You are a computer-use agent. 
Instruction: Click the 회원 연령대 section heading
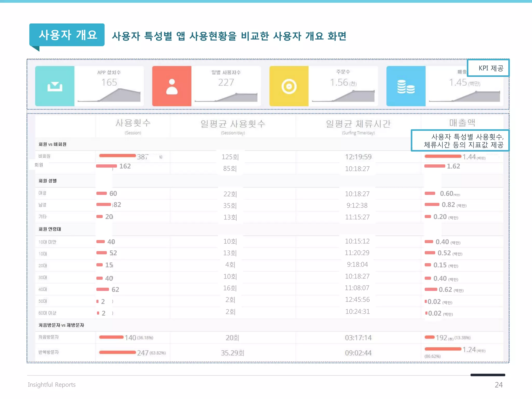point(50,229)
